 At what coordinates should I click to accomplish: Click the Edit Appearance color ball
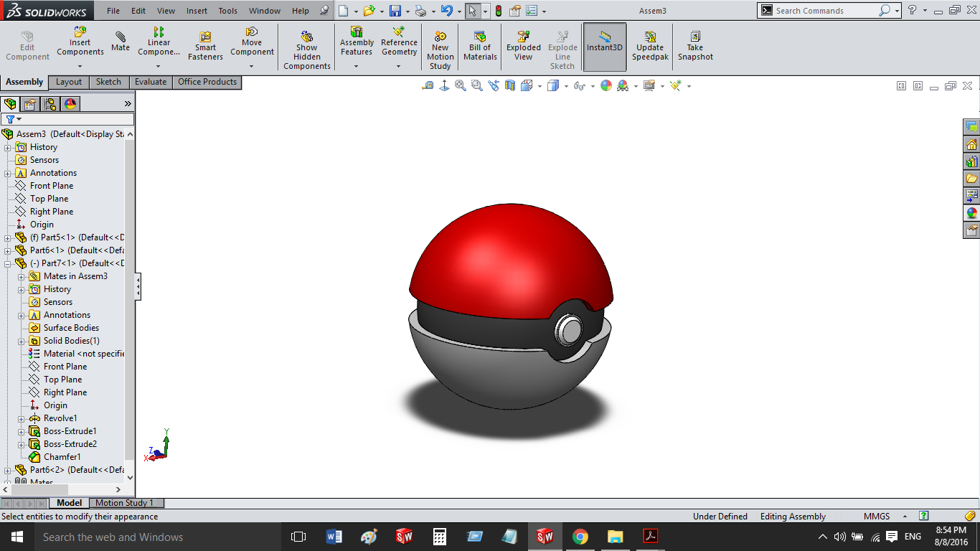(606, 85)
